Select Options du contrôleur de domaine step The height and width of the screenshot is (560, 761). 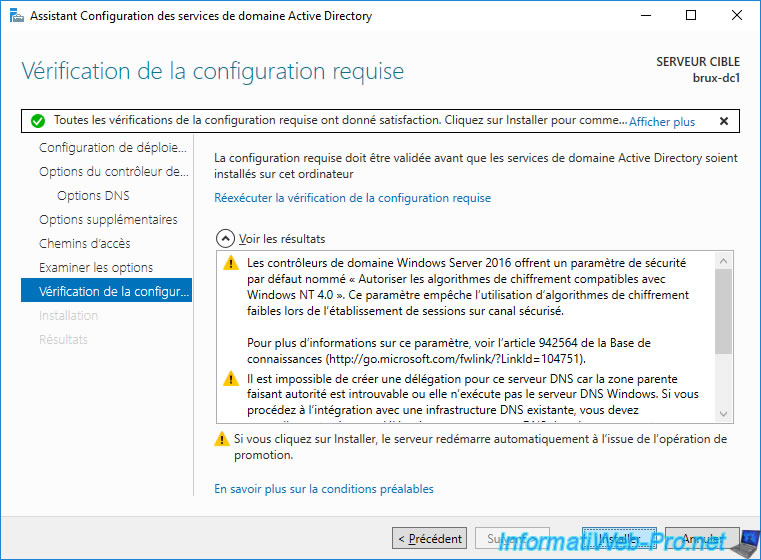[114, 172]
